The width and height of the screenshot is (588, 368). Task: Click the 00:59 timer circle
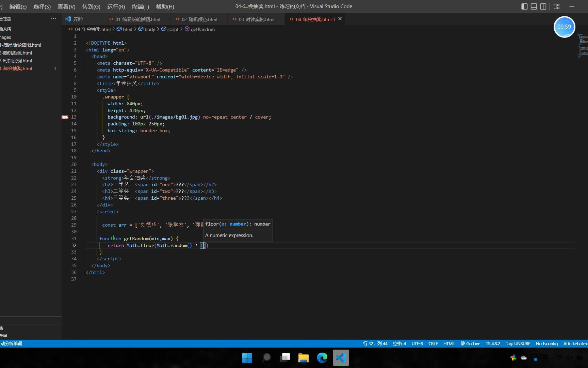(564, 27)
